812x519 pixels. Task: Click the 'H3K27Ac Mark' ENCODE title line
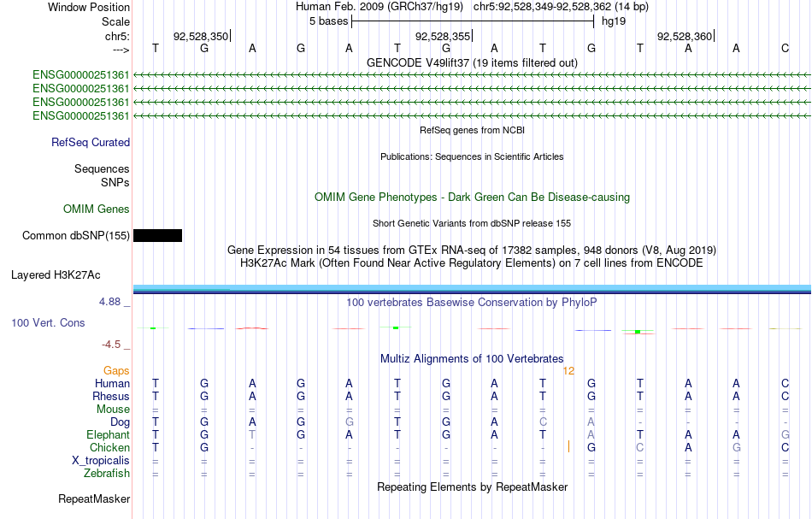472,263
